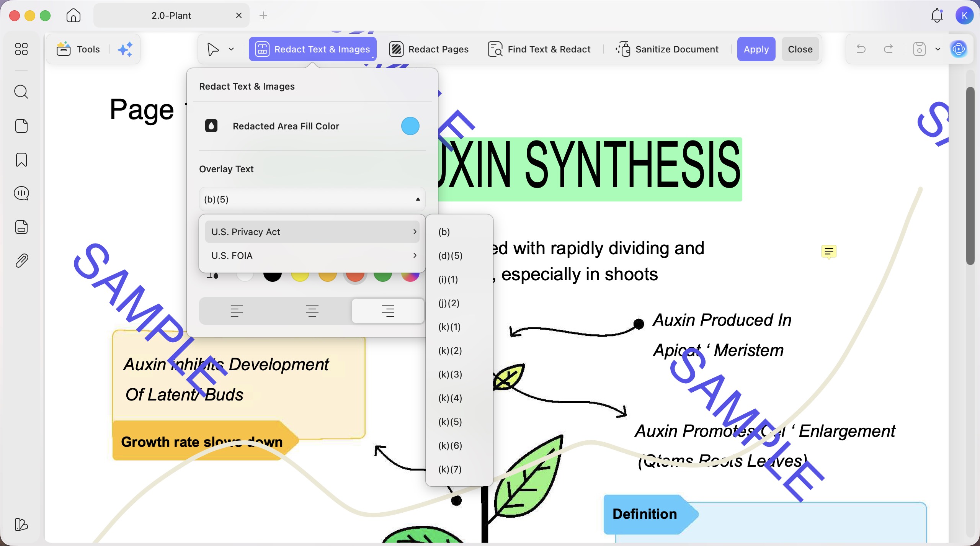
Task: Click the notifications bell icon
Action: coord(937,15)
